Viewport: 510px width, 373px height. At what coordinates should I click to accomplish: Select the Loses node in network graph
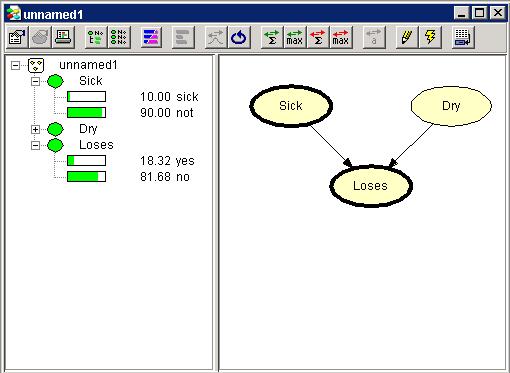pyautogui.click(x=371, y=186)
